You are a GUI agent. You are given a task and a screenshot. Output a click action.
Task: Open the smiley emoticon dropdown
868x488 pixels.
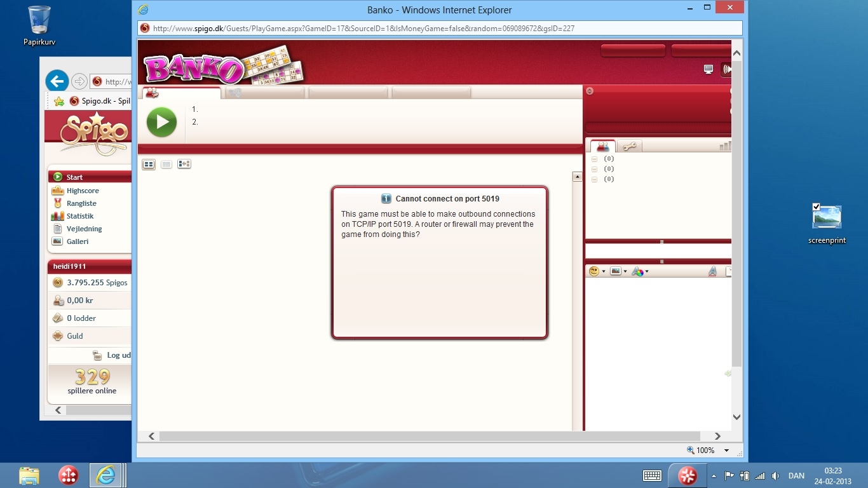click(x=597, y=271)
